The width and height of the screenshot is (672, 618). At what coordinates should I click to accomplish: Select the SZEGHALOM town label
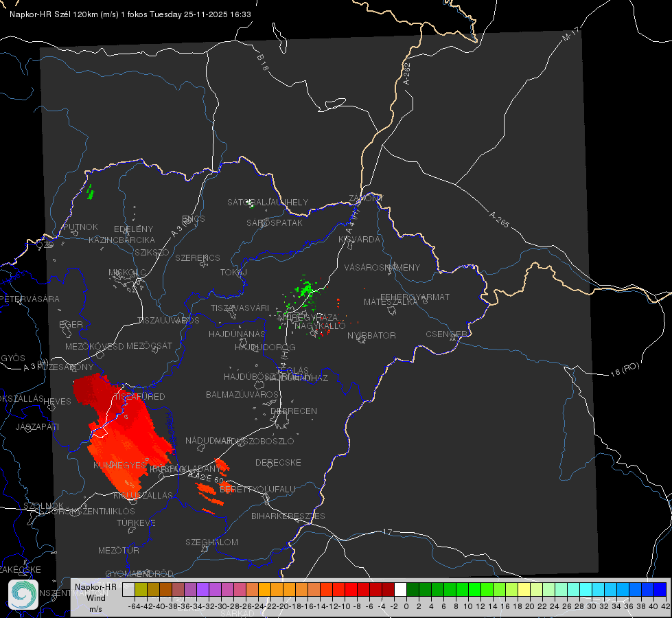point(211,542)
